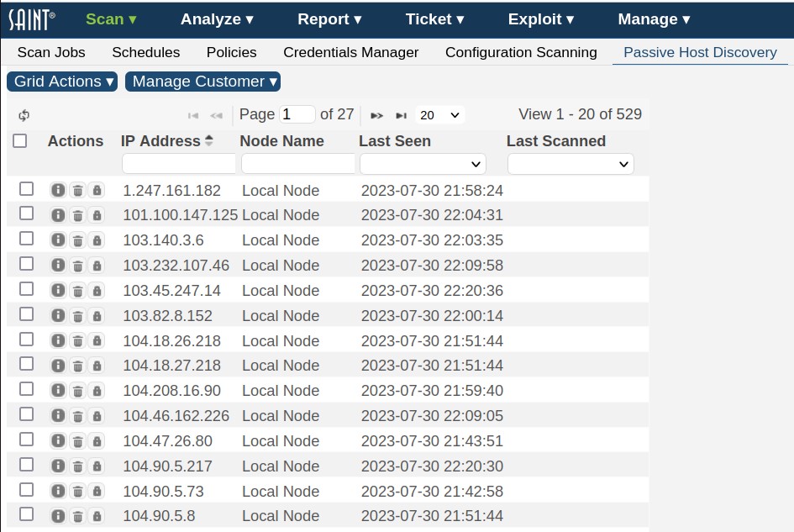Click lock icon for host 104.18.26.218

click(97, 340)
